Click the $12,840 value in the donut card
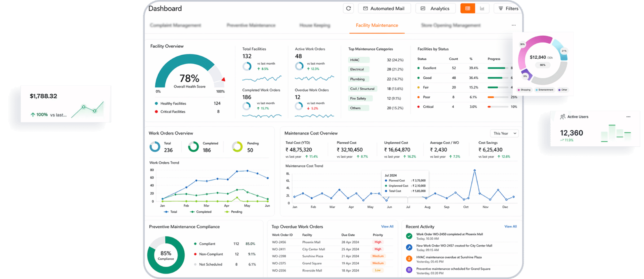644x279 pixels. [538, 57]
